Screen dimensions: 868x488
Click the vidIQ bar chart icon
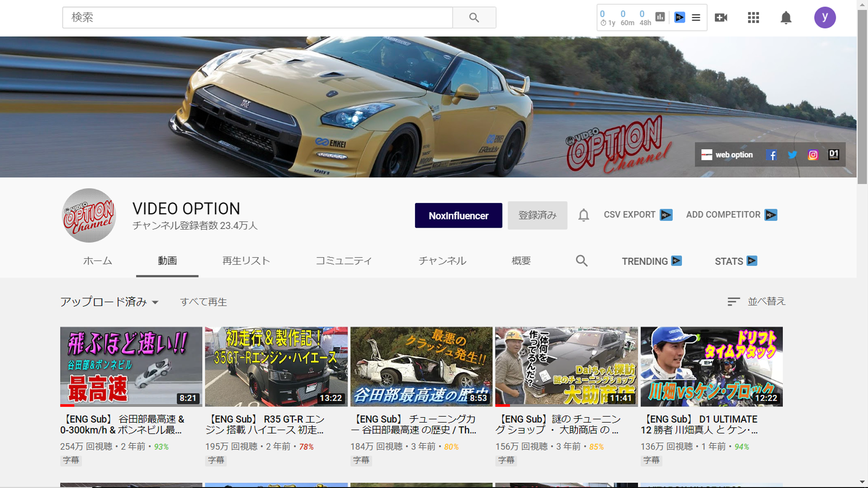click(x=660, y=17)
